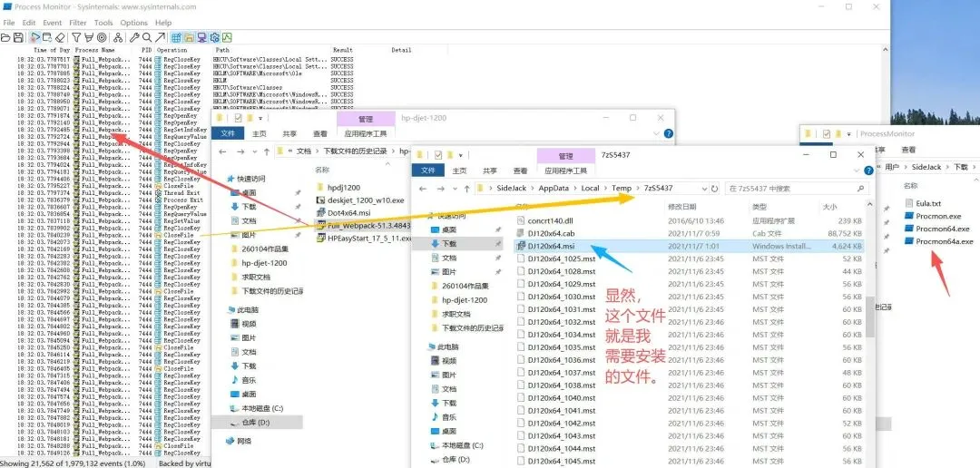
Task: Click the Result column header in Process Monitor
Action: [x=342, y=50]
